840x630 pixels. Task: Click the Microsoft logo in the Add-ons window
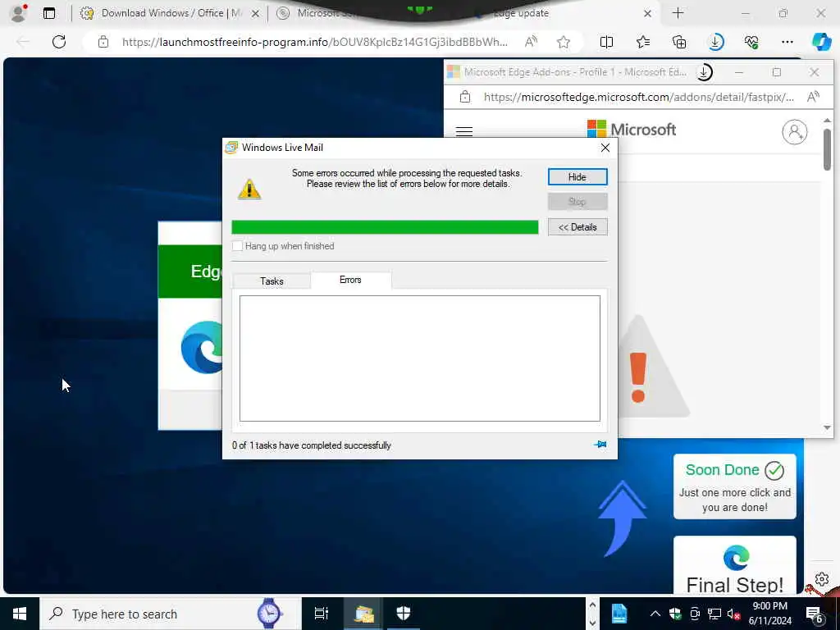[x=632, y=129]
